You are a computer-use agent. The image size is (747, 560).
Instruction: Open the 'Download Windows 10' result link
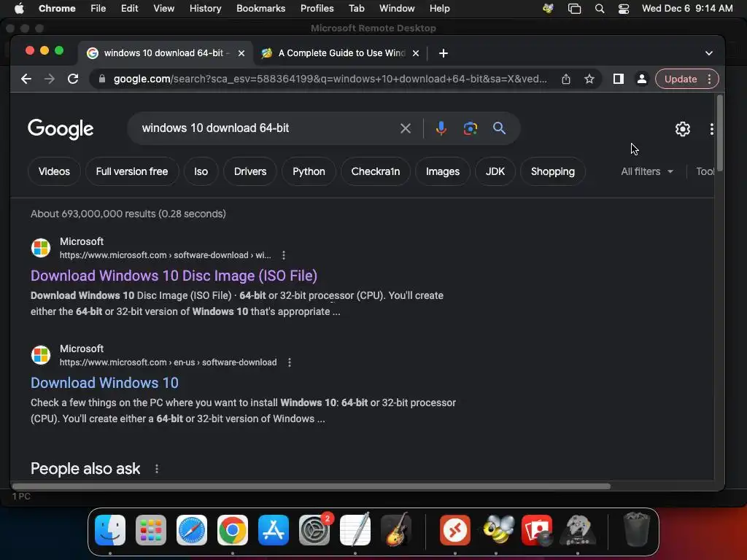coord(104,383)
